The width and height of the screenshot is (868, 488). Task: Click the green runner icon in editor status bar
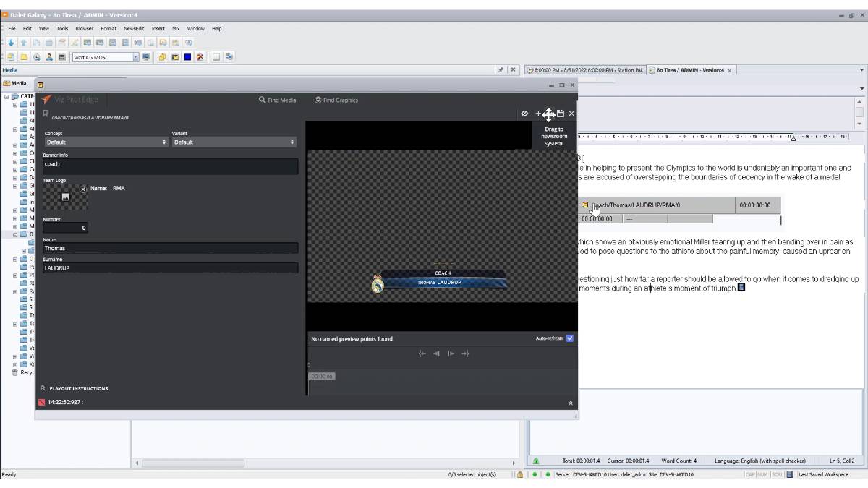tap(536, 461)
